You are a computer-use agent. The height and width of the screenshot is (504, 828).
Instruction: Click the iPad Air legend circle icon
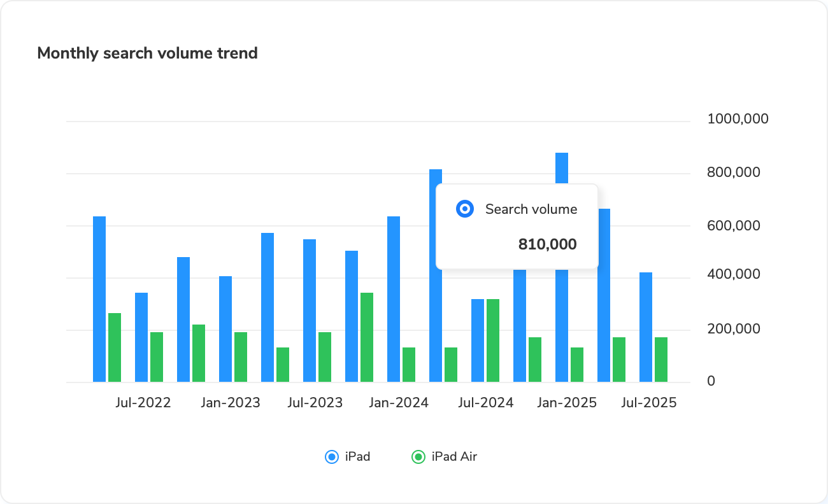418,456
